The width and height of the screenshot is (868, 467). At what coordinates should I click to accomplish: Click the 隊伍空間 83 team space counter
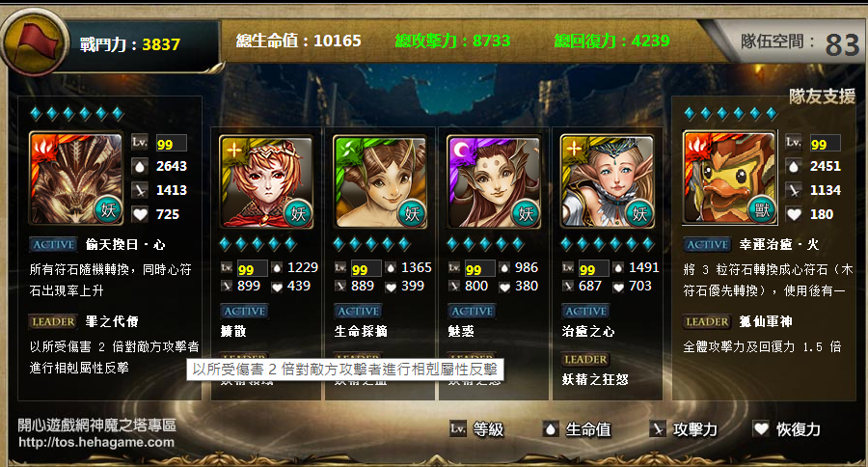800,42
